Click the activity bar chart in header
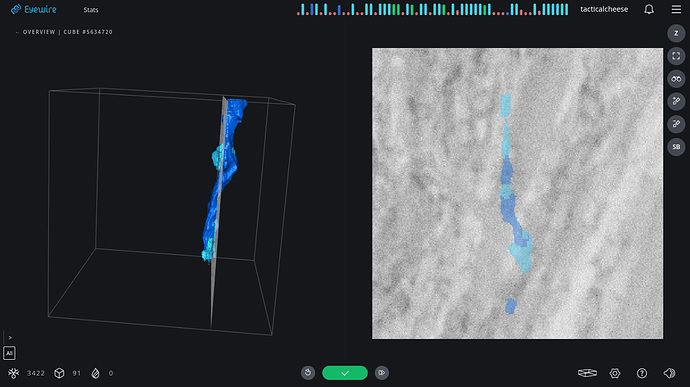This screenshot has width=690, height=387. coord(433,9)
